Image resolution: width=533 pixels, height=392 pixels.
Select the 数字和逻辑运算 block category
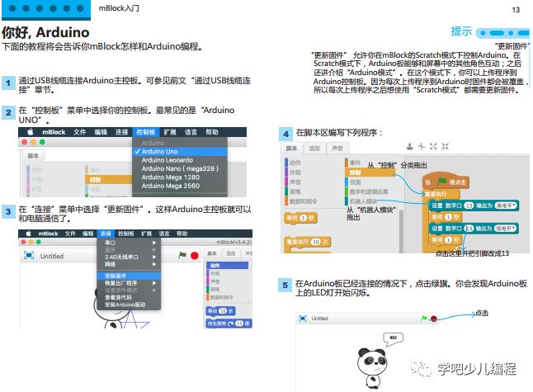pos(366,191)
